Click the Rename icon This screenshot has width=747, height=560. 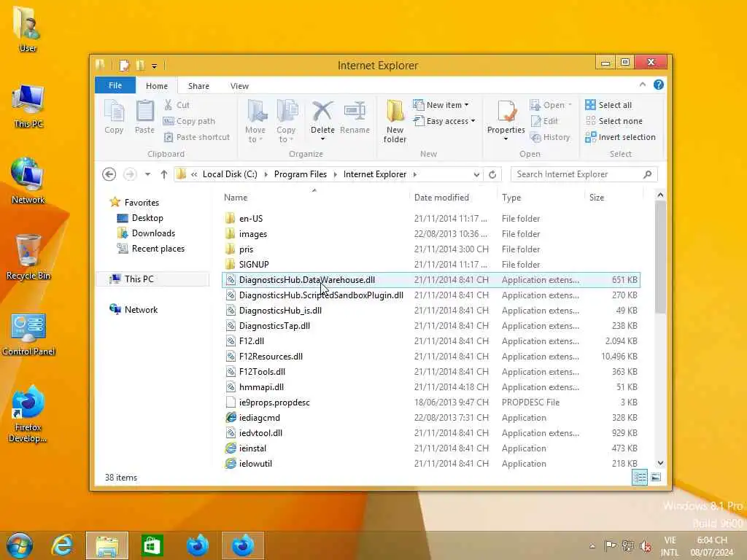click(x=355, y=117)
